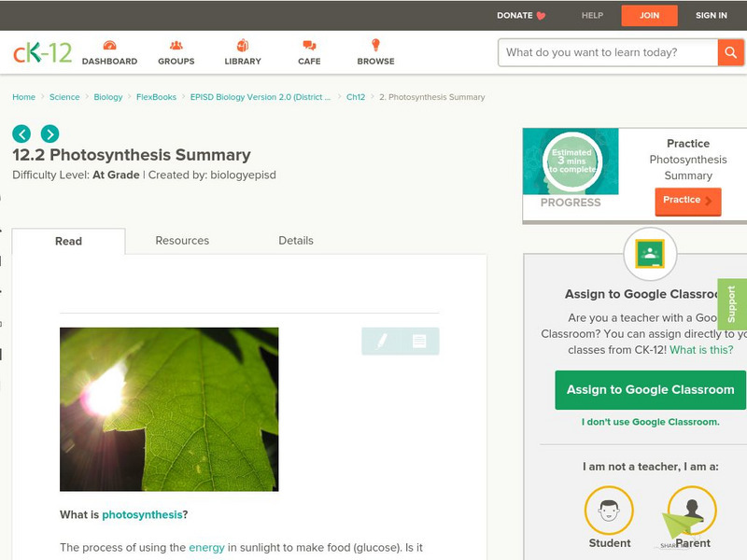
Task: Go to previous lesson arrow
Action: coord(21,133)
